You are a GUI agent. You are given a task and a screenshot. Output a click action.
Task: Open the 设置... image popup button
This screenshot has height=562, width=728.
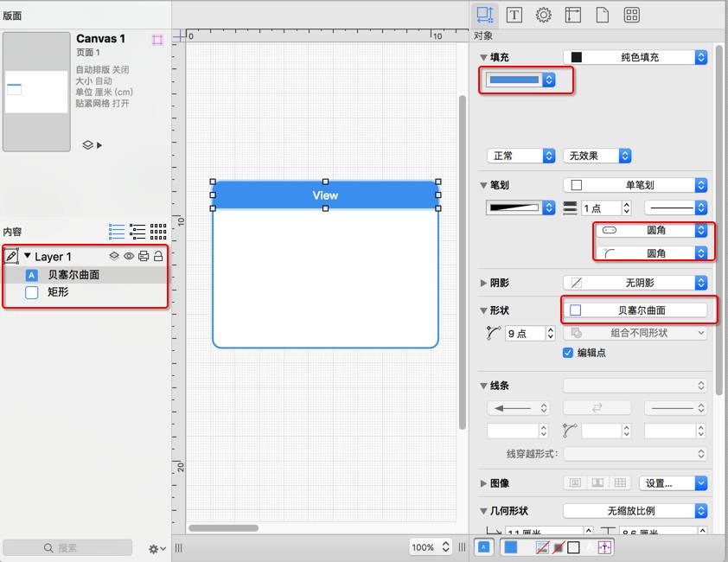[673, 482]
